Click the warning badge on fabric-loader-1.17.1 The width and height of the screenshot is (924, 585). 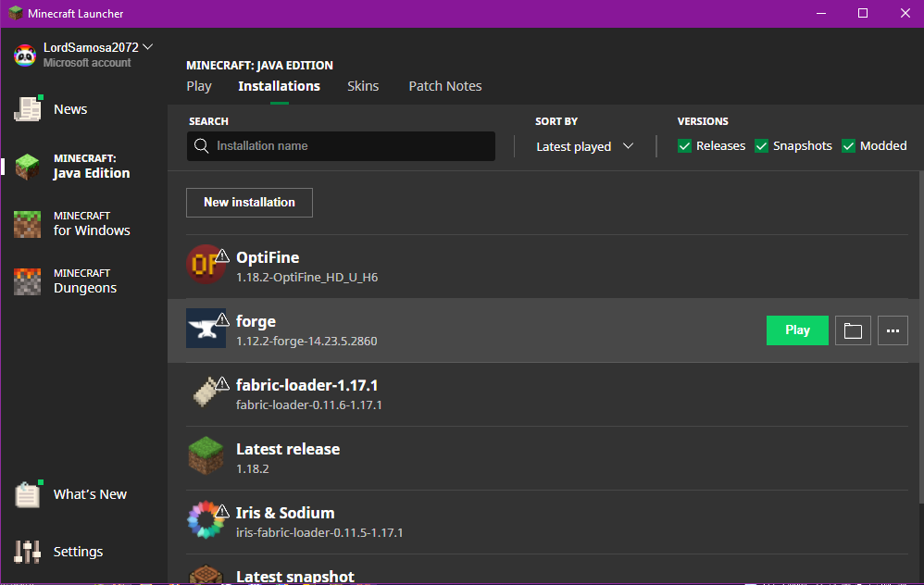click(221, 383)
